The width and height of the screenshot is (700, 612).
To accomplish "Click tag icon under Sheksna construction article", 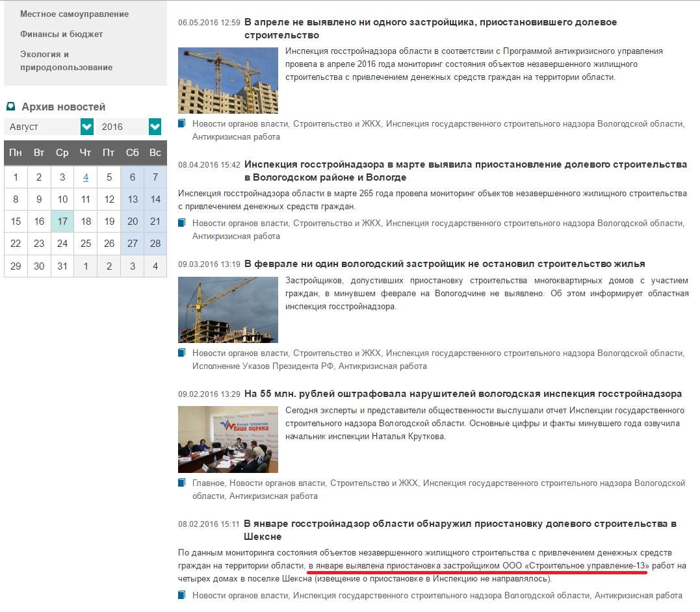I will (x=182, y=595).
